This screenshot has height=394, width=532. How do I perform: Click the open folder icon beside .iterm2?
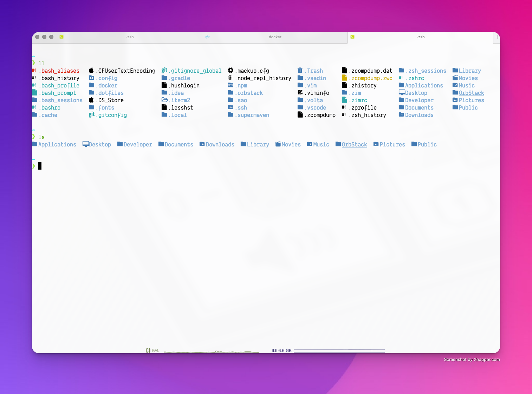click(x=164, y=100)
